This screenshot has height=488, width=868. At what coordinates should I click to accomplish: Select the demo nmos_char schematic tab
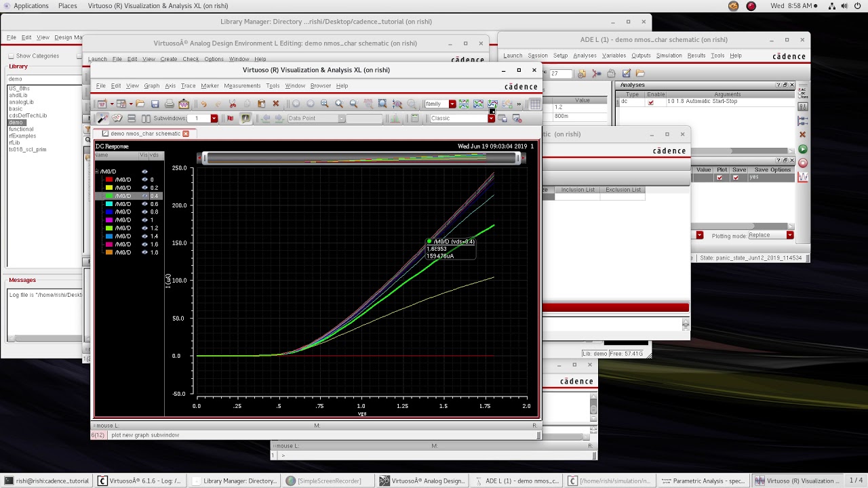[145, 134]
